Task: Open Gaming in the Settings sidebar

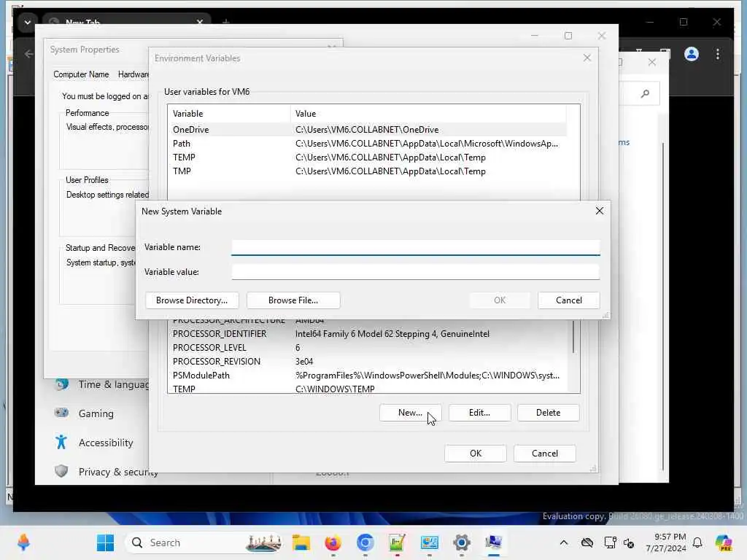Action: tap(96, 413)
